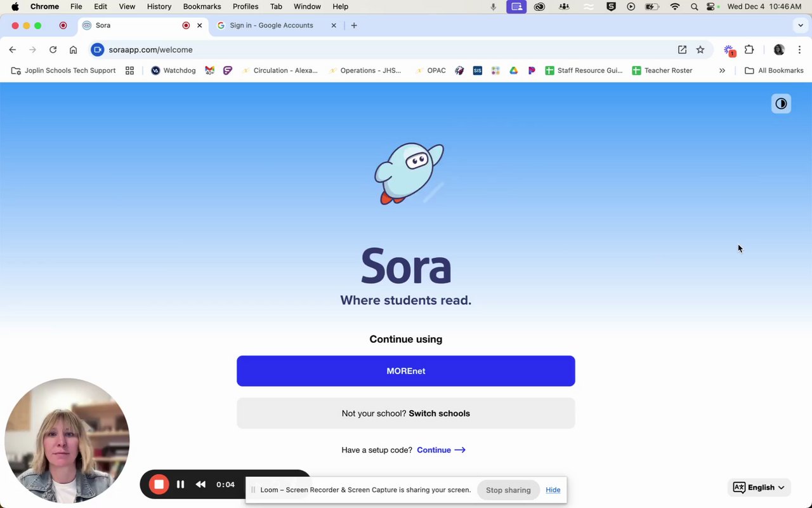This screenshot has height=508, width=812.
Task: Open Chrome three-dot menu
Action: pyautogui.click(x=799, y=50)
